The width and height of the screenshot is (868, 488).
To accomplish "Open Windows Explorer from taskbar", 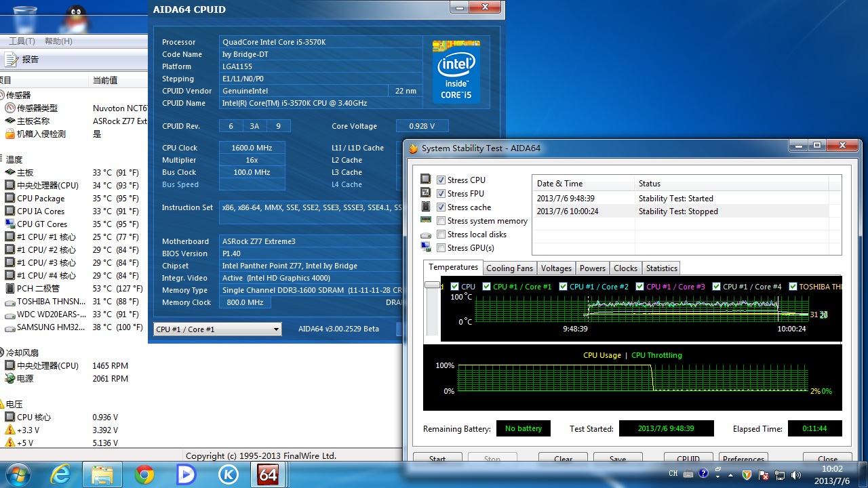I will click(102, 474).
